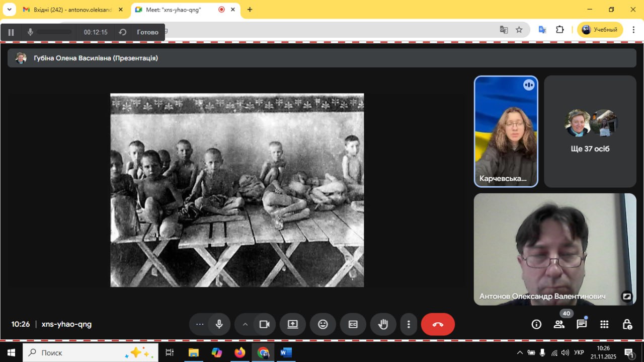Viewport: 644px width, 362px height.
Task: Leave the call with the red hang-up button
Action: pyautogui.click(x=438, y=324)
